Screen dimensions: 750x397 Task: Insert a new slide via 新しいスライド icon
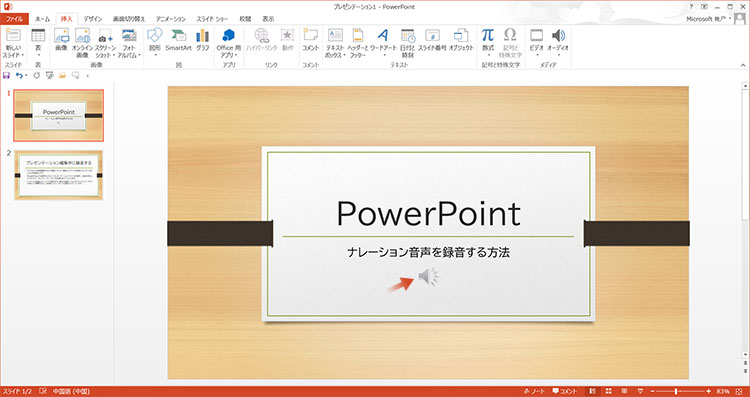pos(13,35)
